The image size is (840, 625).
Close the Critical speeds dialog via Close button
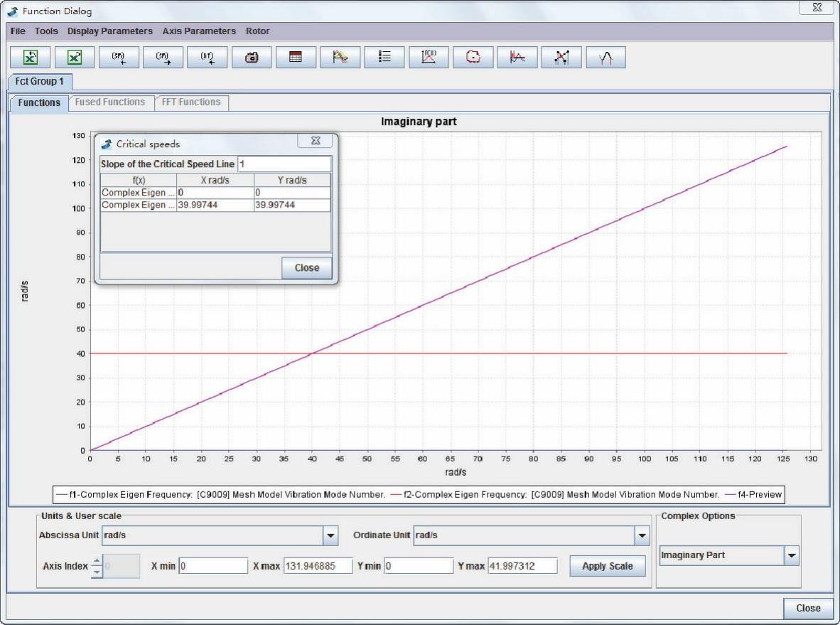coord(306,268)
